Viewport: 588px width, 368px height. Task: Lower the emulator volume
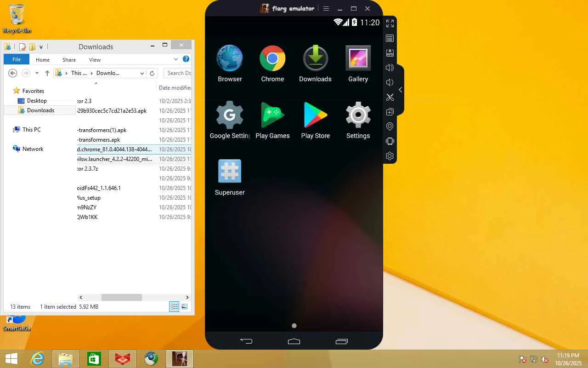point(390,82)
